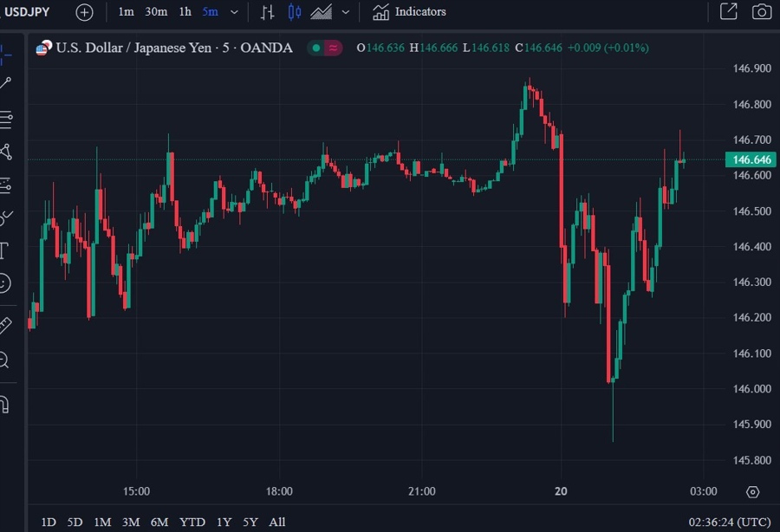Expand the time interval dropdown arrow

[234, 12]
